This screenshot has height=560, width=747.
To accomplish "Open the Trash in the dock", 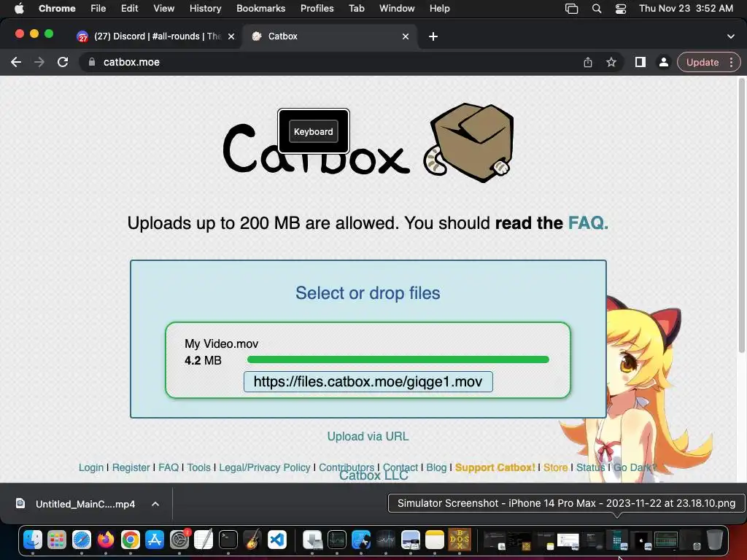I will (715, 540).
